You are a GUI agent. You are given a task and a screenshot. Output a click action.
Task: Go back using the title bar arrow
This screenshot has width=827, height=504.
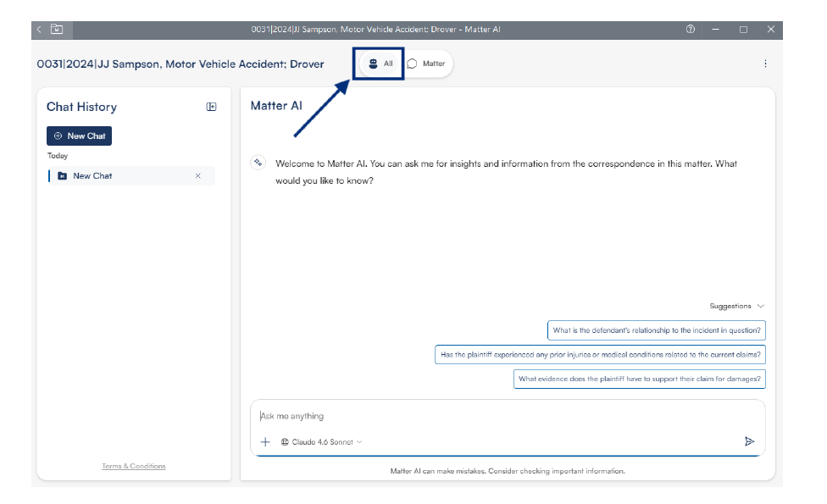point(39,30)
